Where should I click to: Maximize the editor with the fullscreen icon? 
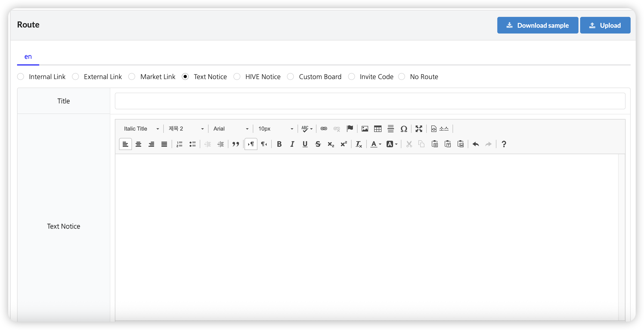click(x=419, y=129)
